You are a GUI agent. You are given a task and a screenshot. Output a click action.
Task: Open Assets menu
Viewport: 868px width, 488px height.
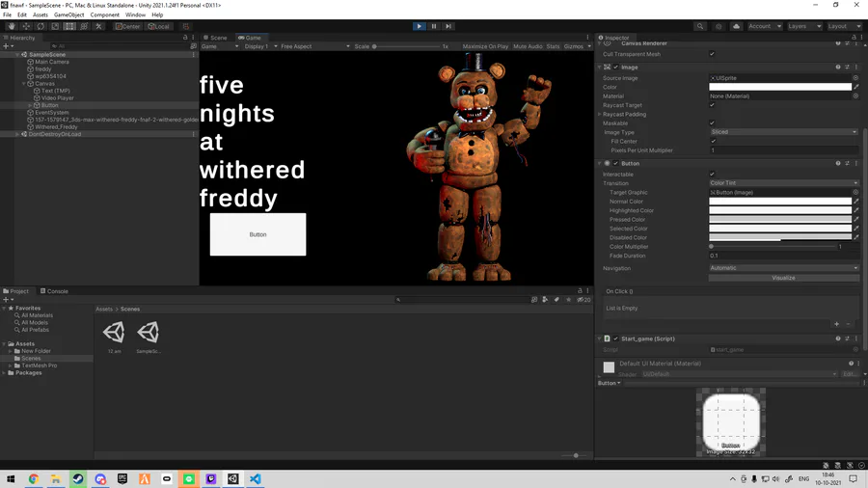(41, 14)
